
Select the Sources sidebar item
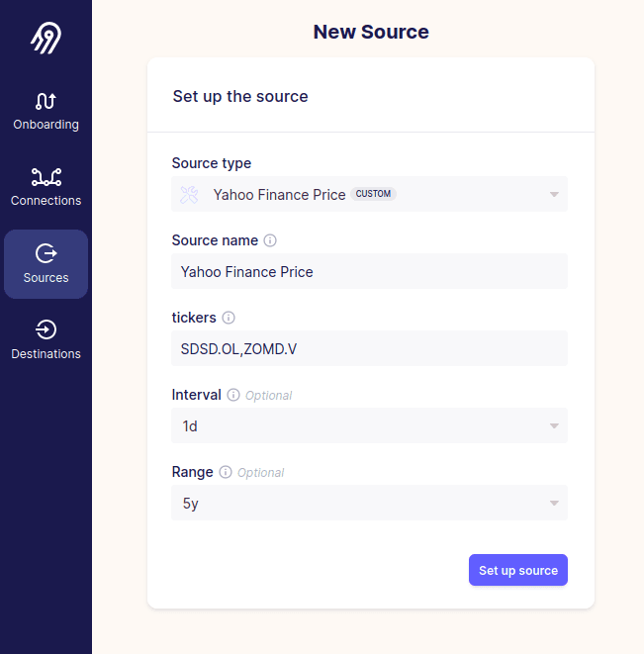(x=46, y=264)
